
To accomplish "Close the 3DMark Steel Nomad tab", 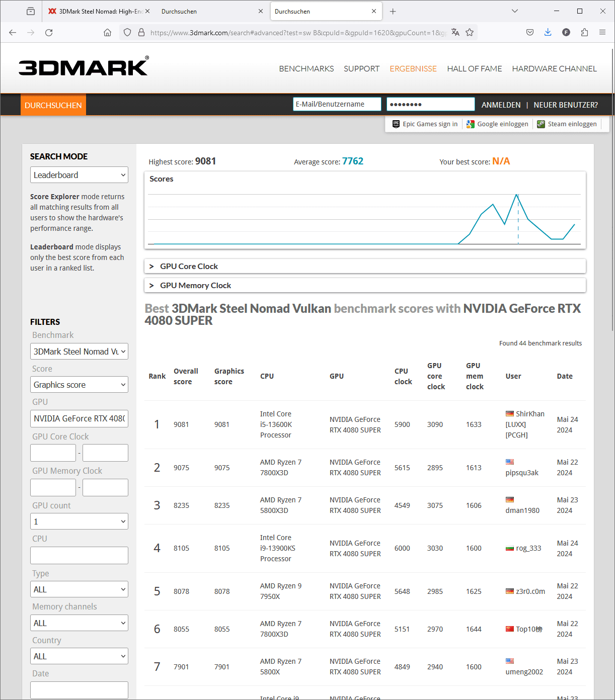I will coord(147,11).
